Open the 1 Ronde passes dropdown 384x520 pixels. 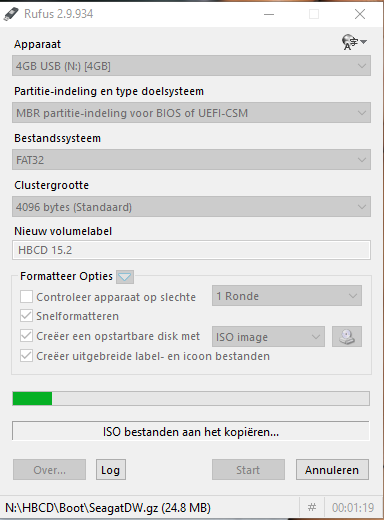[287, 296]
